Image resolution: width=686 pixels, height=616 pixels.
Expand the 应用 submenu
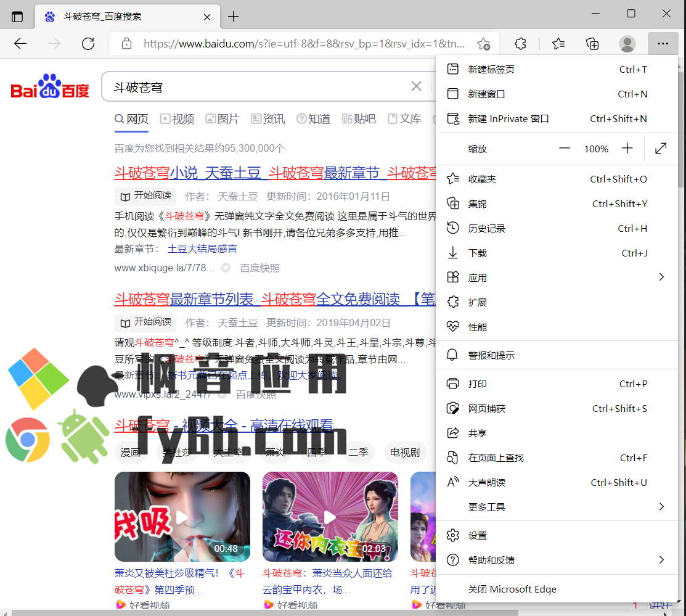point(557,277)
